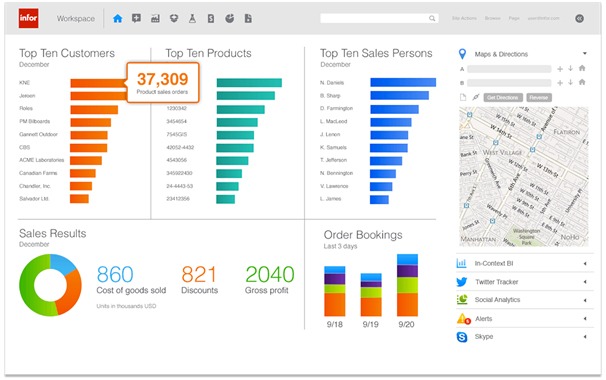Click the Twitter Tracker bird icon

click(461, 282)
